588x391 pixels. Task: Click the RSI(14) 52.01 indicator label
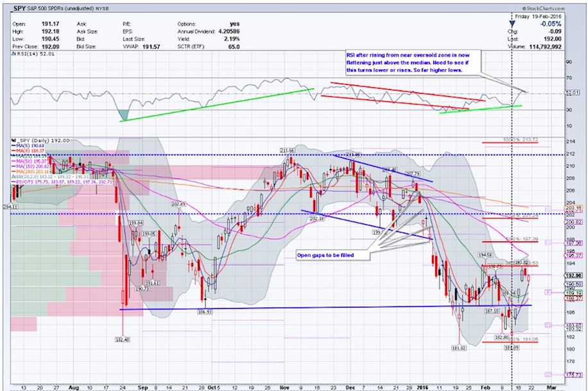(35, 54)
